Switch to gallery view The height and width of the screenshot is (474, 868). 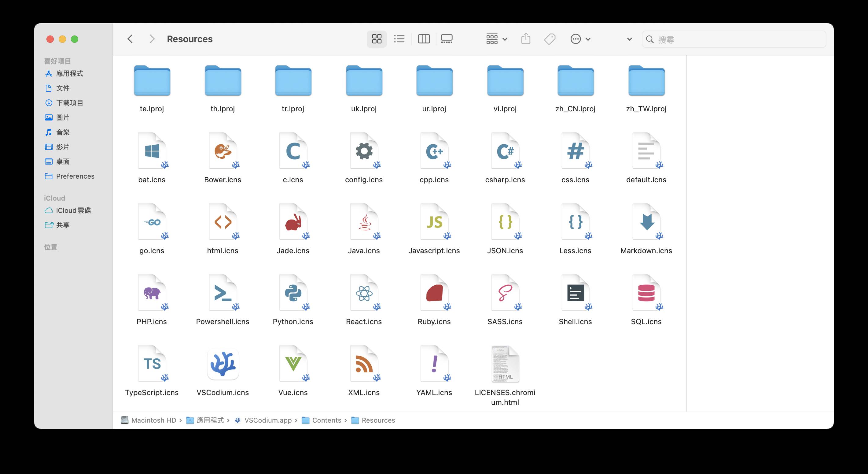(x=447, y=39)
